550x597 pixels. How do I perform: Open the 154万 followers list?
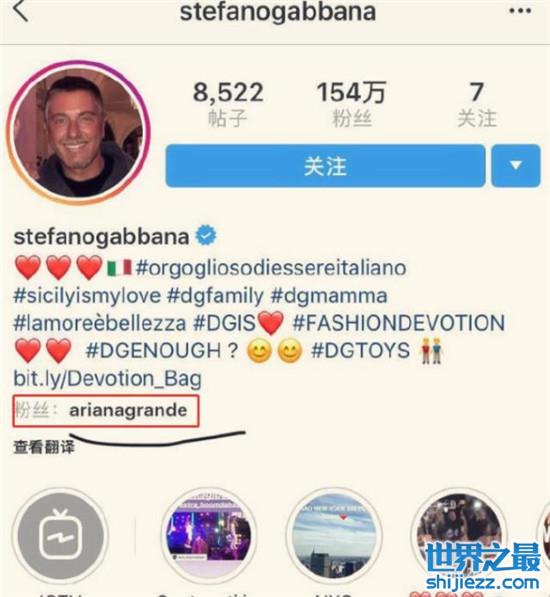pos(352,104)
